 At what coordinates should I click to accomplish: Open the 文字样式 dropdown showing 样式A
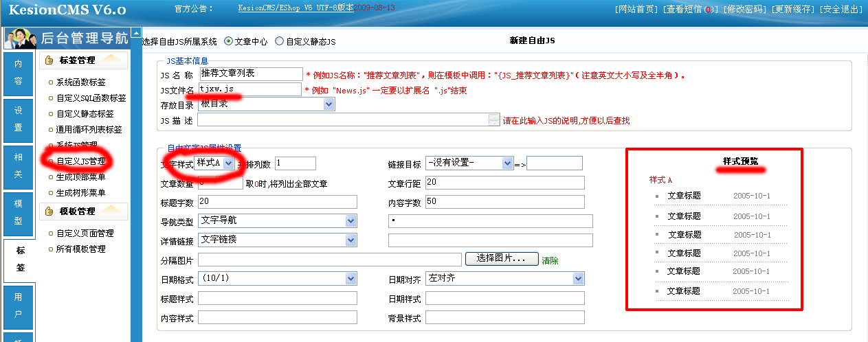214,163
